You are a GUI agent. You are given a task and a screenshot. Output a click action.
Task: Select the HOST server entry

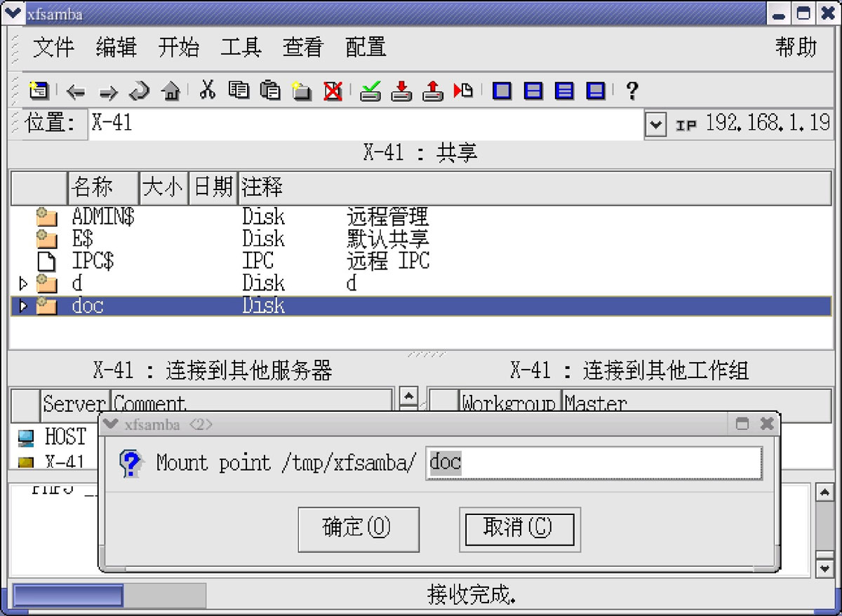point(65,437)
